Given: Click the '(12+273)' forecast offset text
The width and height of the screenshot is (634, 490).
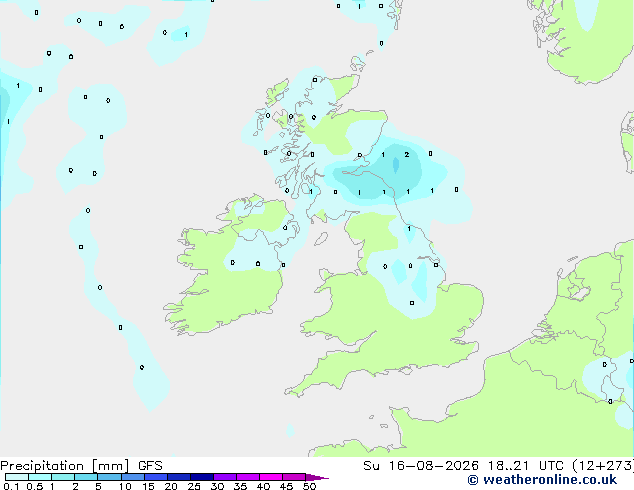Looking at the screenshot, I should [602, 466].
